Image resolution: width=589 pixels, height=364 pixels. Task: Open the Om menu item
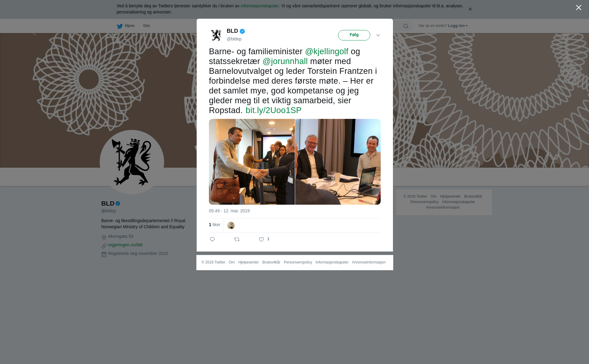coord(146,26)
